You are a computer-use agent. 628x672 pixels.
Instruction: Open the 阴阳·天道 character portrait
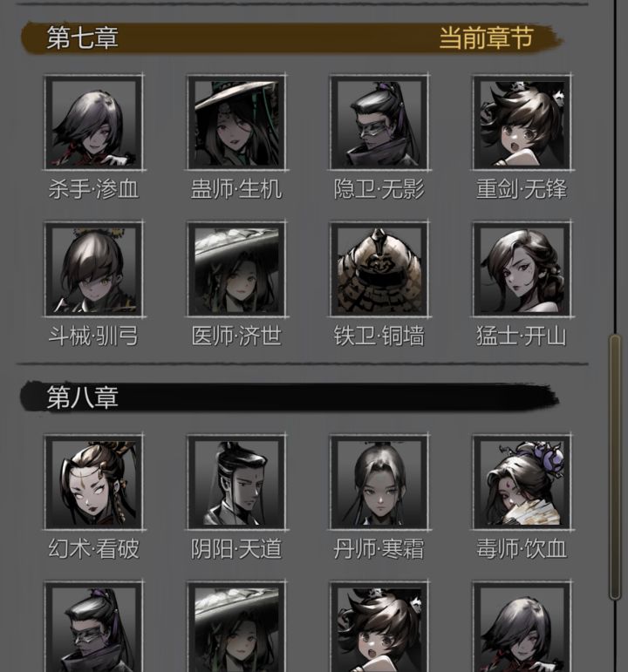coord(236,482)
